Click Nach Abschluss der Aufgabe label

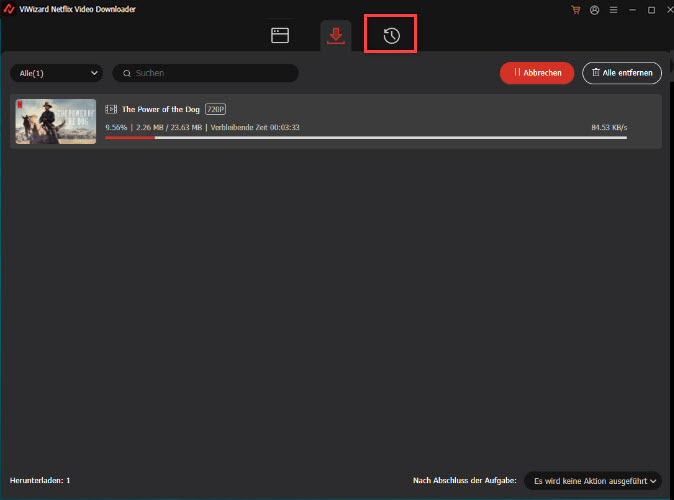pyautogui.click(x=465, y=480)
